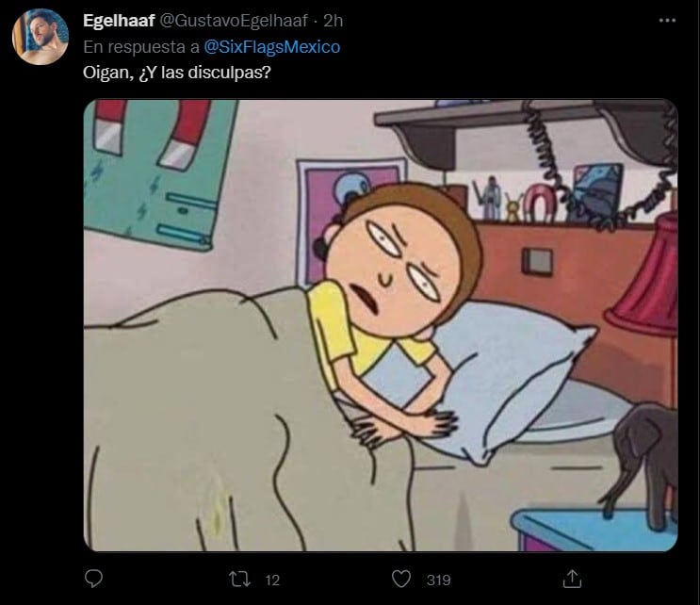Open Egelhaaf's profile picture avatar
Screen dimensions: 700x605
38,40
